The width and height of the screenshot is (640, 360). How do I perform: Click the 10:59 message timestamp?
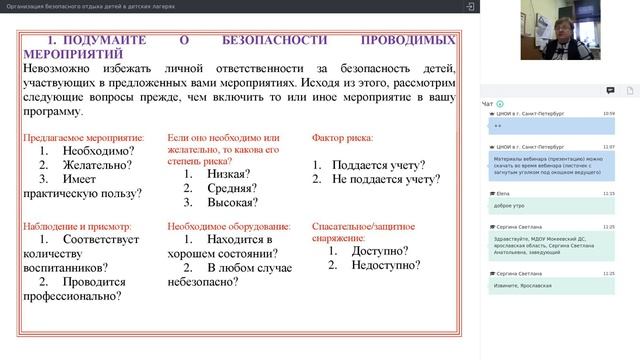click(609, 113)
